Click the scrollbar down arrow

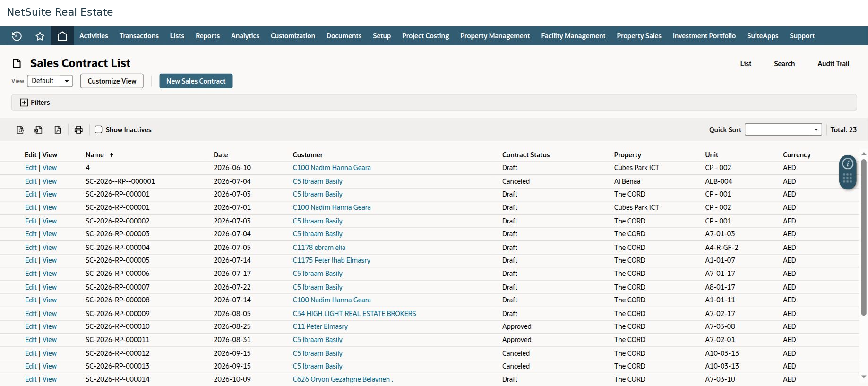[x=864, y=377]
